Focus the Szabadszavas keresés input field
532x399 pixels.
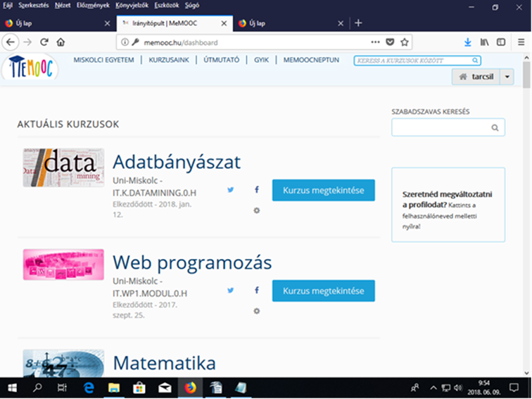point(448,127)
